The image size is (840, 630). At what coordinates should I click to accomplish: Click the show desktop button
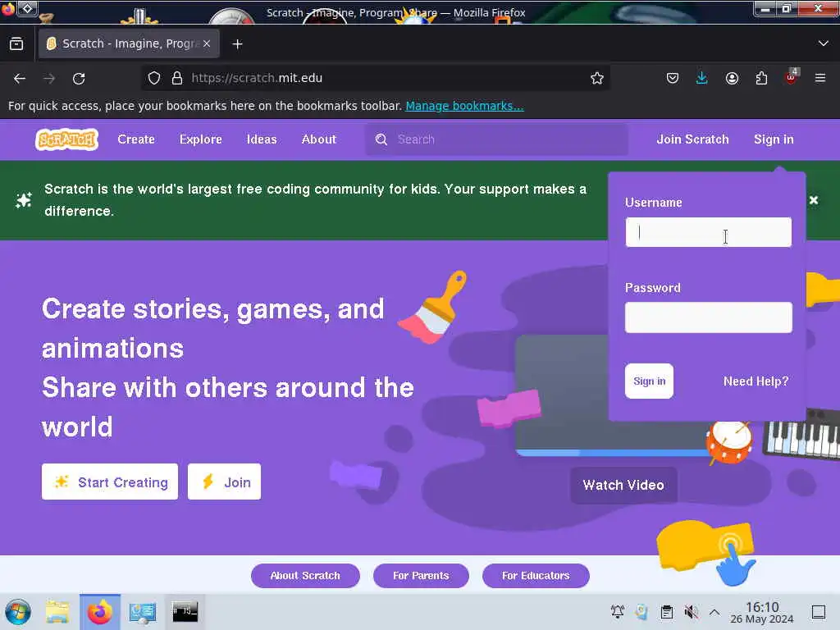click(819, 611)
